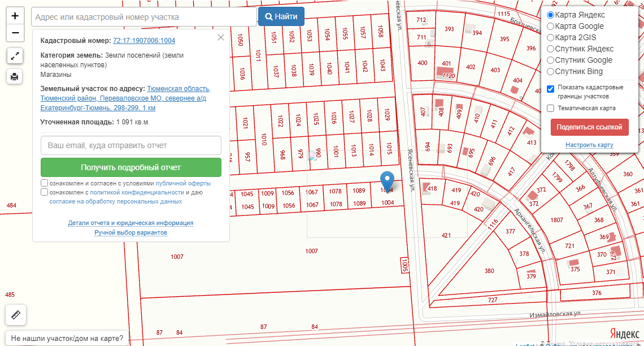This screenshot has height=346, width=644.
Task: Open Ручной выбор вариантов link
Action: point(130,232)
